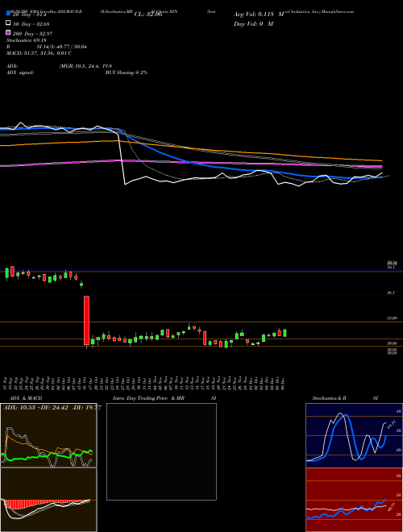
Task: Click the large red gap-down candlestick
Action: (x=86, y=321)
